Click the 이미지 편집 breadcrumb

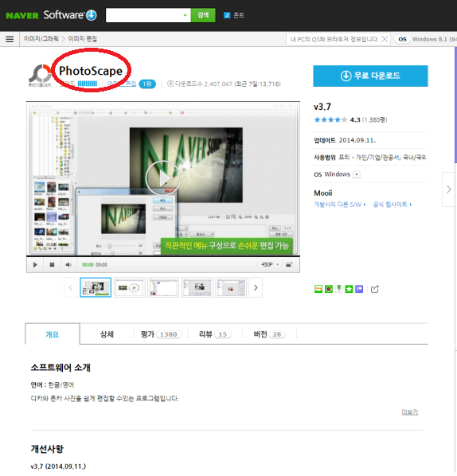pos(82,39)
